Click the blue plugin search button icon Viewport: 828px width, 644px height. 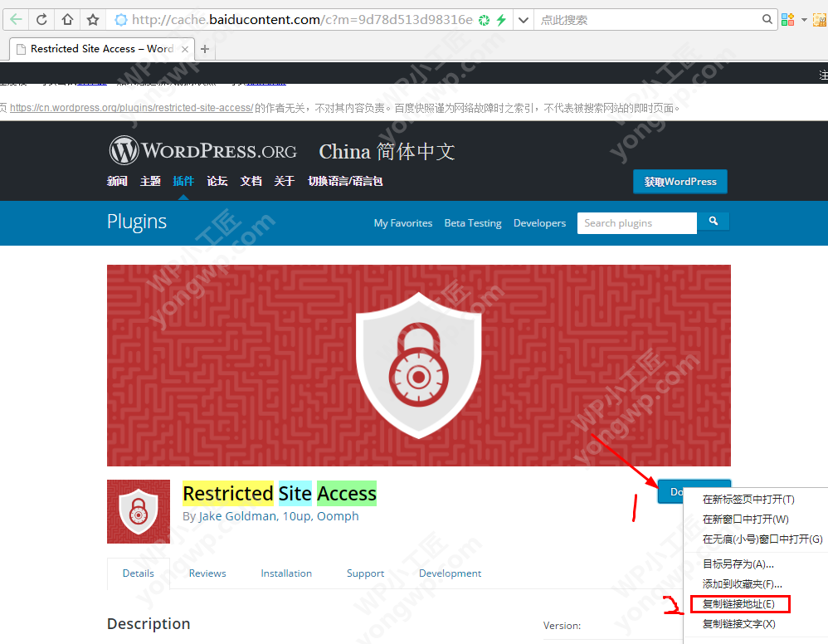(713, 222)
